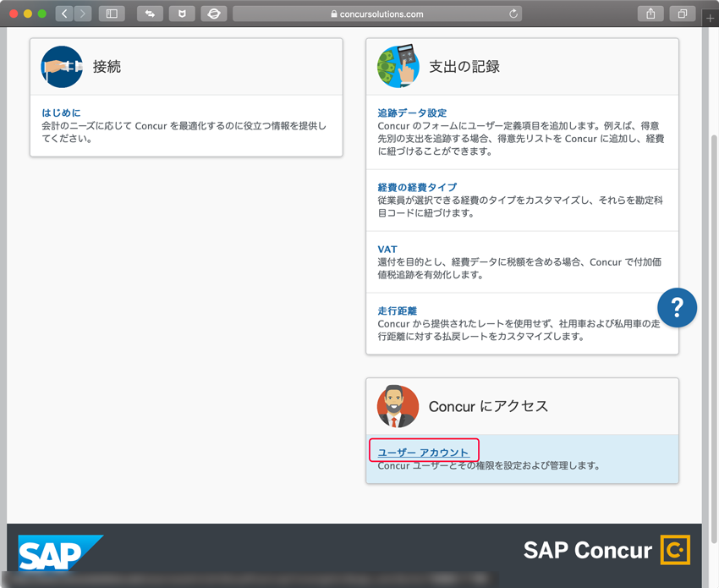Open the VAT link
The image size is (719, 588).
point(387,249)
